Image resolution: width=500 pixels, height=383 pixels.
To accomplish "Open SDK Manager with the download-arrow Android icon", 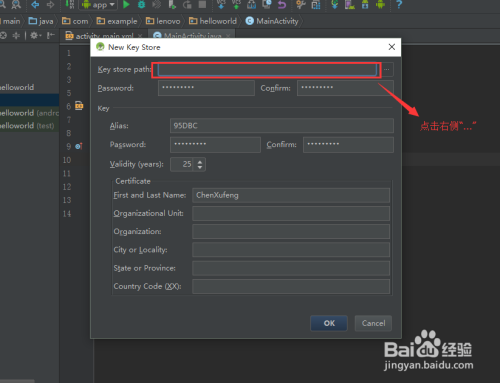I will (365, 4).
